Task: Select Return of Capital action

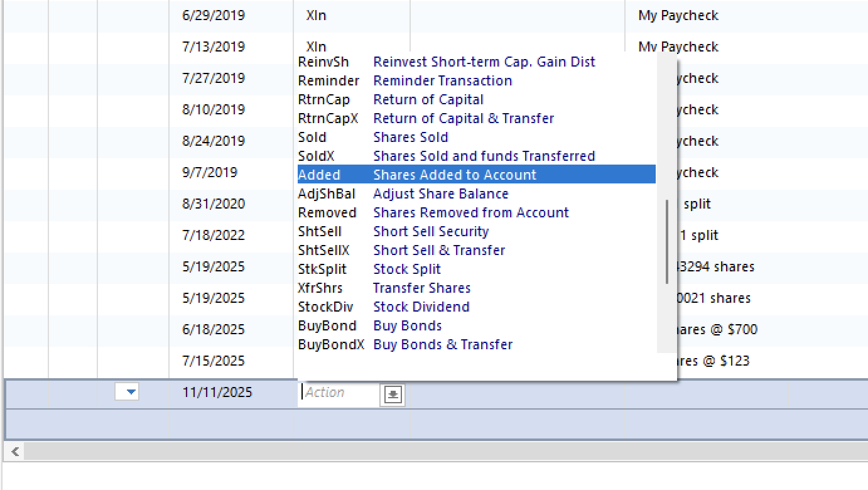Action: 428,99
